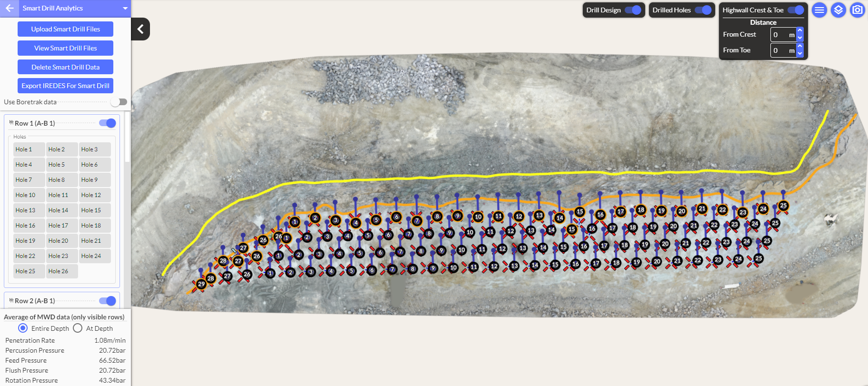Click the From Crest increment arrow
868x386 pixels.
pyautogui.click(x=800, y=31)
